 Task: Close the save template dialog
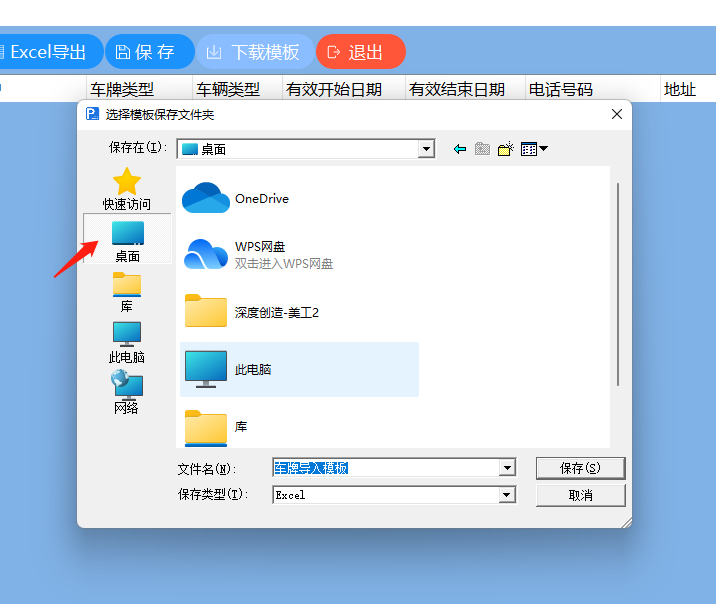[x=617, y=114]
